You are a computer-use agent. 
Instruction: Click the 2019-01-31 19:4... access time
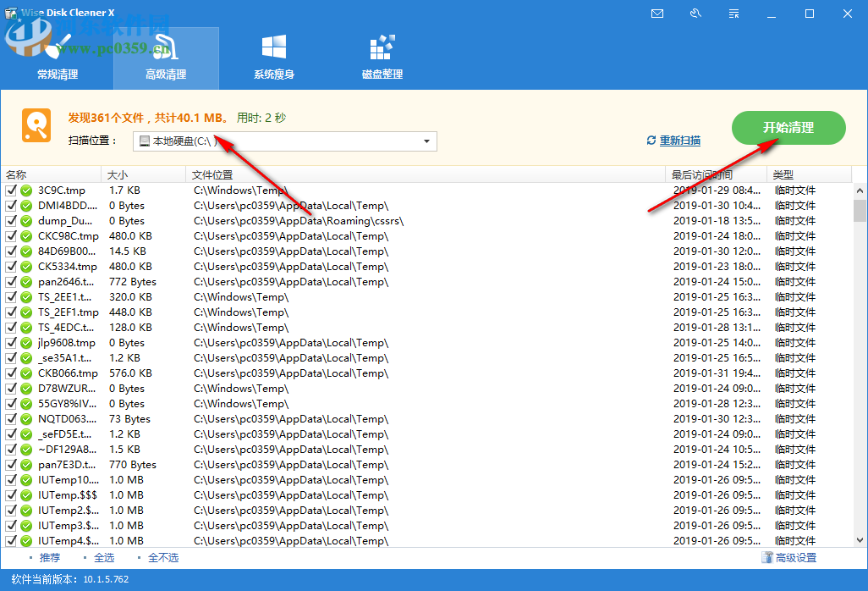click(717, 373)
